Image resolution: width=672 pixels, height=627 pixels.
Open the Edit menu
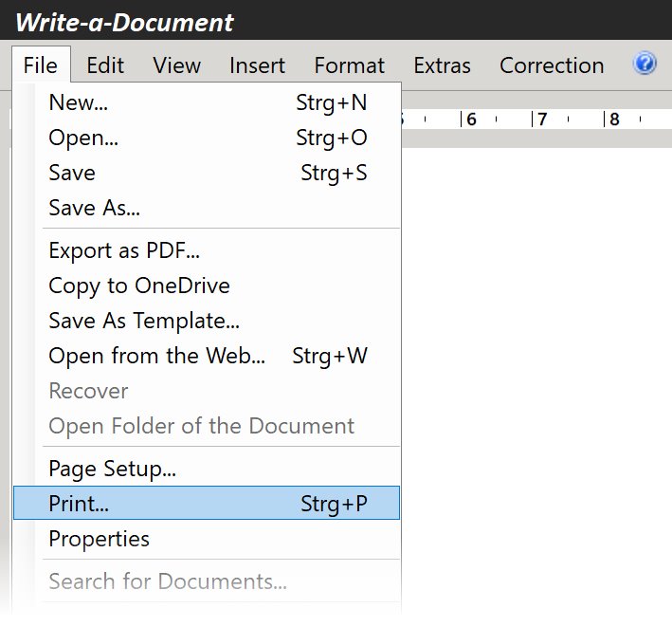click(x=105, y=65)
